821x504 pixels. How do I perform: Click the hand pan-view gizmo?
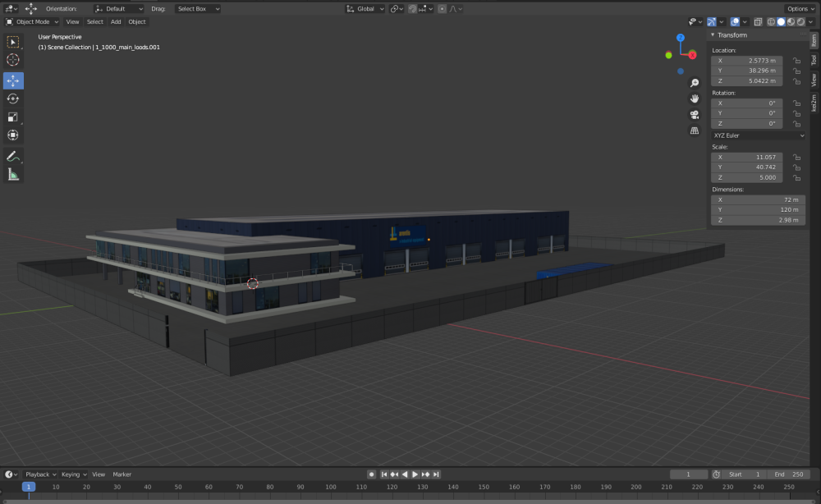(x=695, y=99)
